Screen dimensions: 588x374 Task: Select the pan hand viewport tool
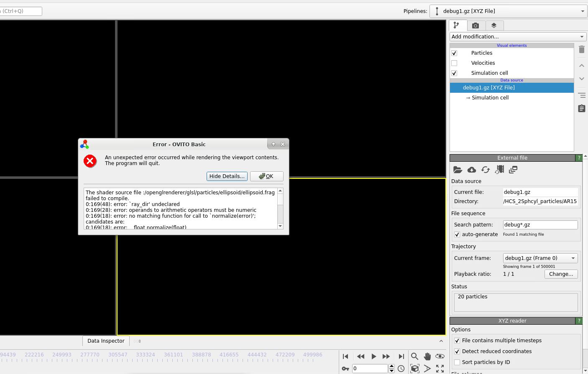tap(427, 356)
